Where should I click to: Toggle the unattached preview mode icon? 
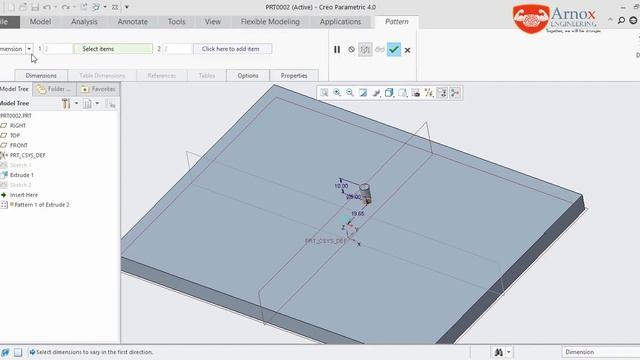point(365,49)
